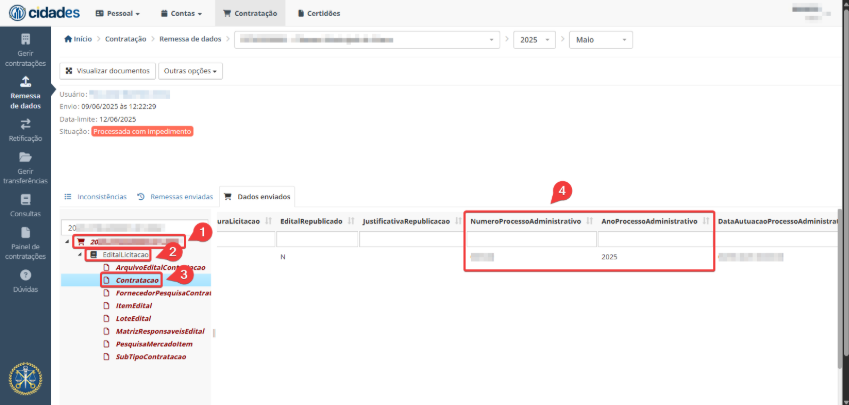The height and width of the screenshot is (405, 849).
Task: Open Gerir contratações in the sidebar
Action: 25,49
